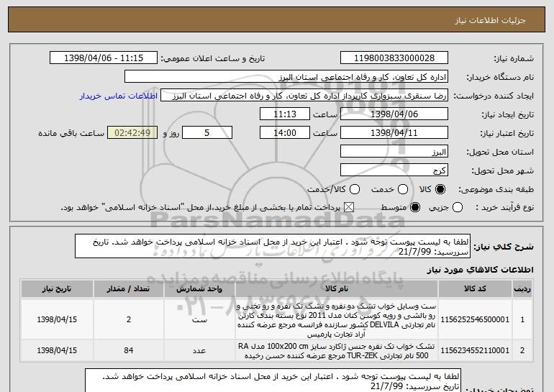Select the خدمت radio button

403,189
